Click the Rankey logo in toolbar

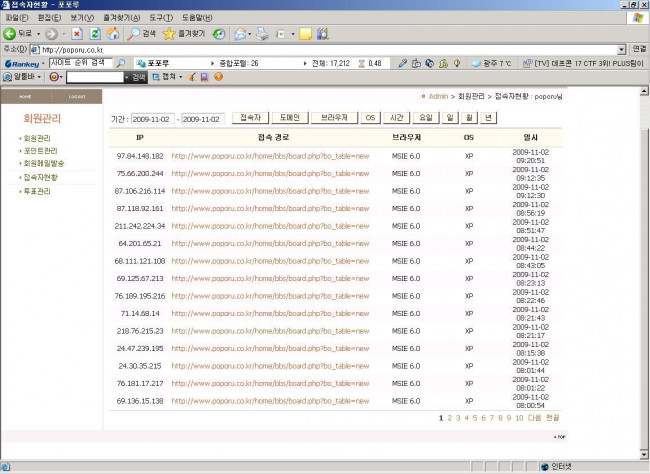pyautogui.click(x=22, y=63)
